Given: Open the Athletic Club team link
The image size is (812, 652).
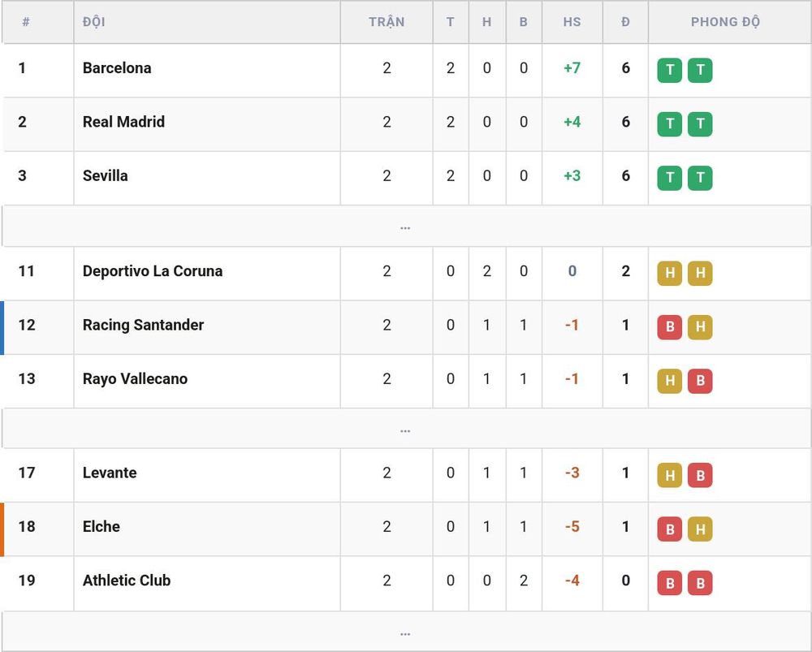Looking at the screenshot, I should [127, 581].
